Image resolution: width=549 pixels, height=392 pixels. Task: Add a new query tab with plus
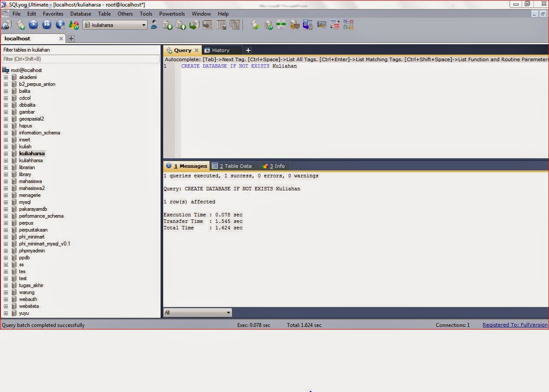[248, 50]
